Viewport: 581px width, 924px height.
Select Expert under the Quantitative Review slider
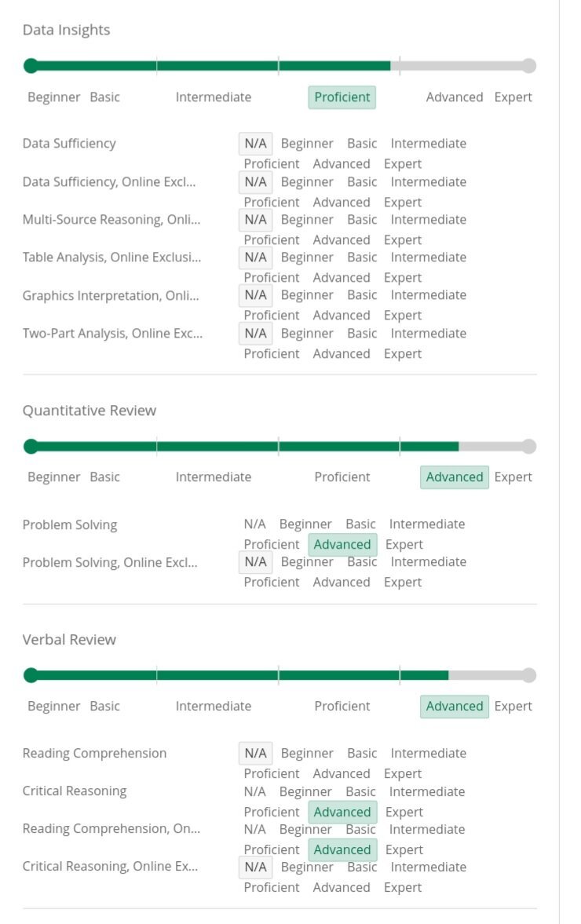(x=513, y=477)
